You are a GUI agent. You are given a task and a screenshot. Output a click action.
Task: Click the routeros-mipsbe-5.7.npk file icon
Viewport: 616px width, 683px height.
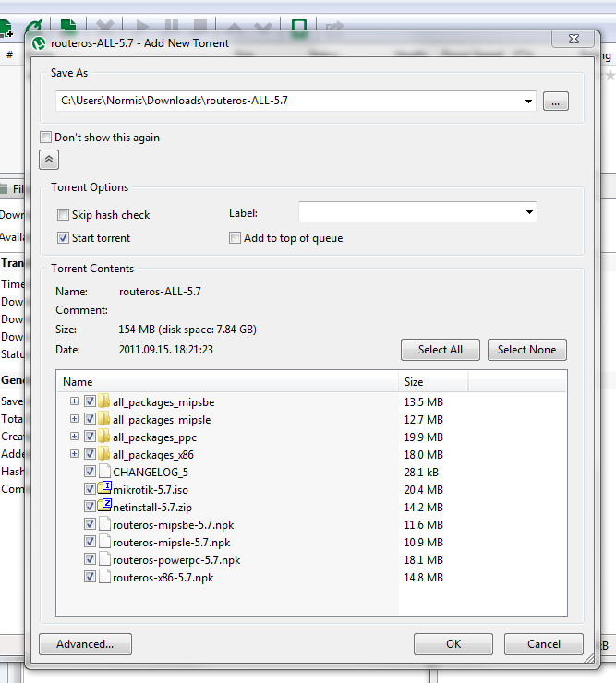pyautogui.click(x=104, y=524)
